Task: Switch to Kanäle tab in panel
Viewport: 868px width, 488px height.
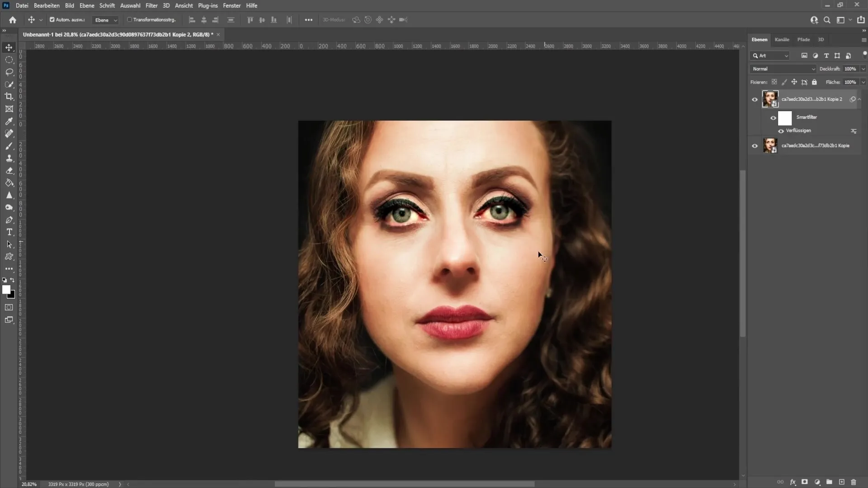Action: pos(782,39)
